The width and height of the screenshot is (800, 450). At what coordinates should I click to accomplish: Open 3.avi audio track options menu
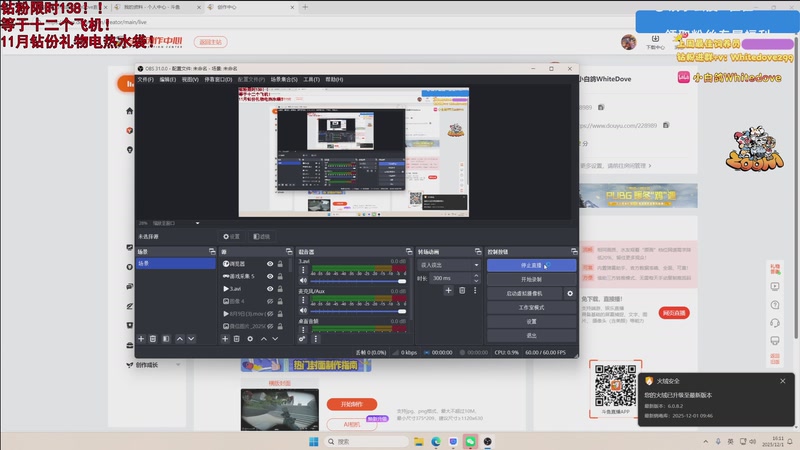click(x=303, y=270)
